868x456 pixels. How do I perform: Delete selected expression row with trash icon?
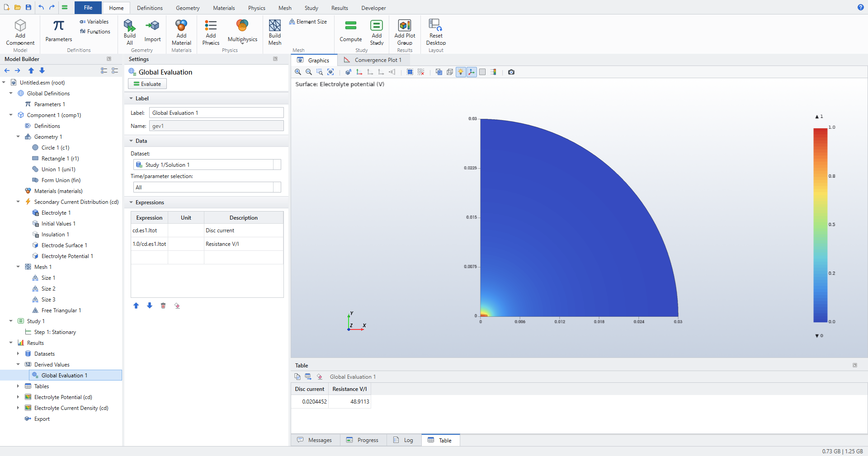(x=163, y=306)
